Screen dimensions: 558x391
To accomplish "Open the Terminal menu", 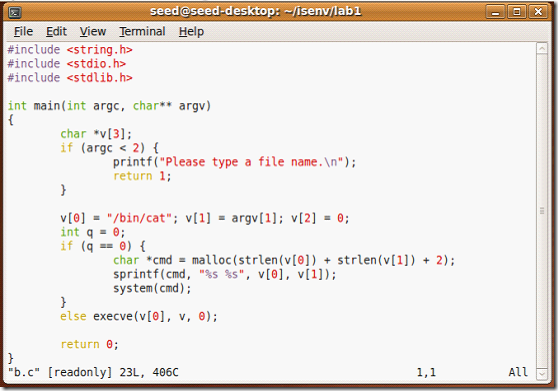I will click(x=142, y=32).
